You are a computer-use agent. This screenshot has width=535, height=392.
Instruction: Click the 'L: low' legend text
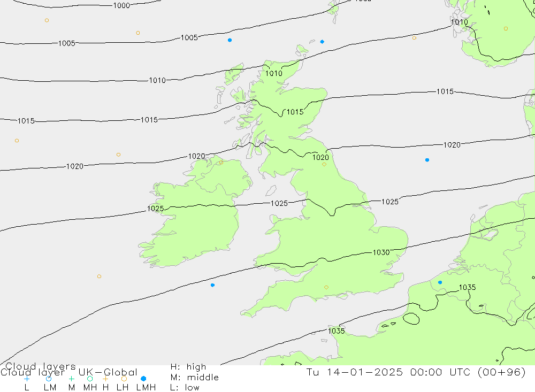click(x=185, y=388)
